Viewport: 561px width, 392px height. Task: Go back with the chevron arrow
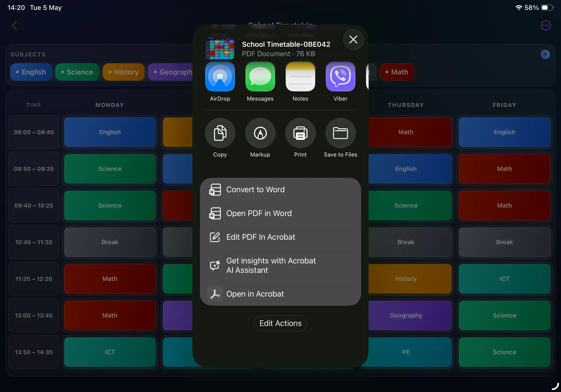click(x=14, y=25)
